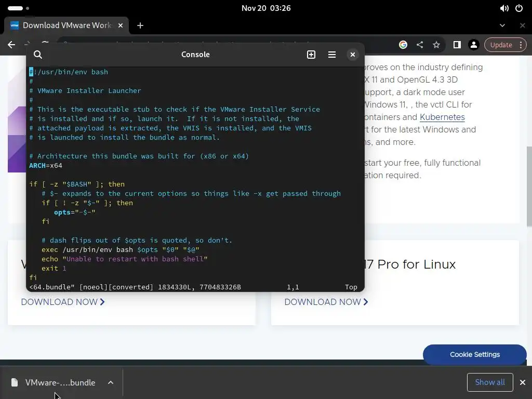Click the ARCH=x64 line
This screenshot has height=399, width=532.
point(46,166)
